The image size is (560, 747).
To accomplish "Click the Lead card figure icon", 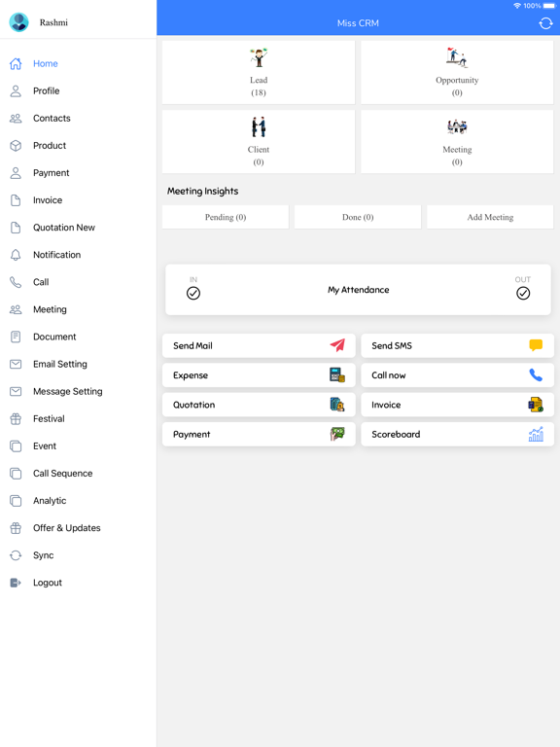I will [259, 57].
